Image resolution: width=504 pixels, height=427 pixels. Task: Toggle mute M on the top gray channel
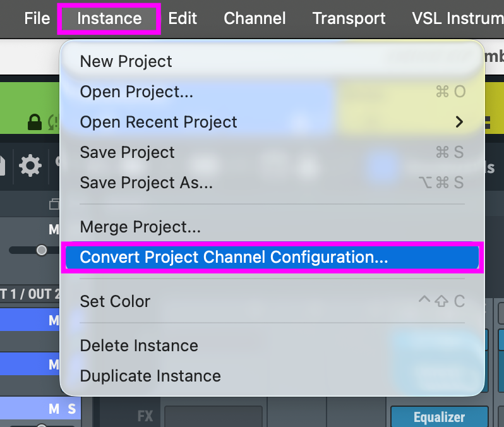[54, 230]
